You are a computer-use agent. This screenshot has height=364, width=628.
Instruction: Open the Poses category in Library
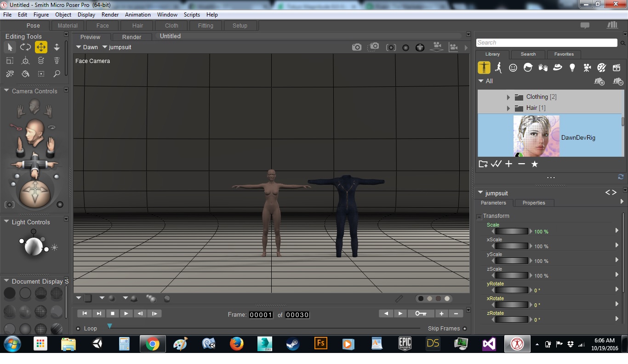coord(498,68)
